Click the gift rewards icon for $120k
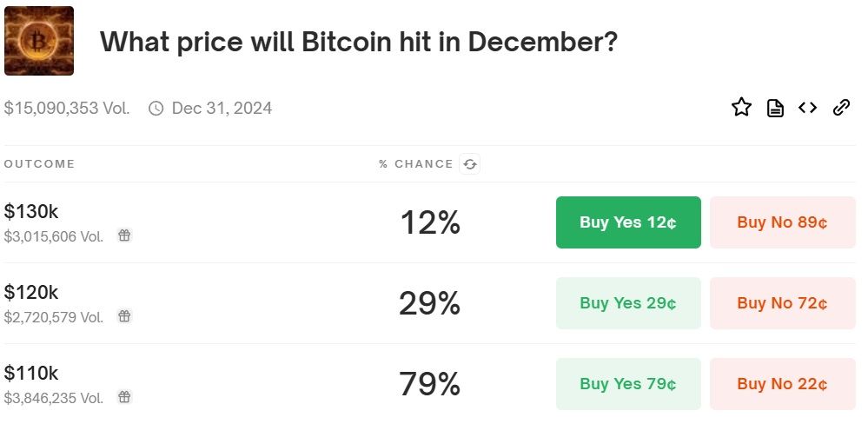 (x=124, y=316)
